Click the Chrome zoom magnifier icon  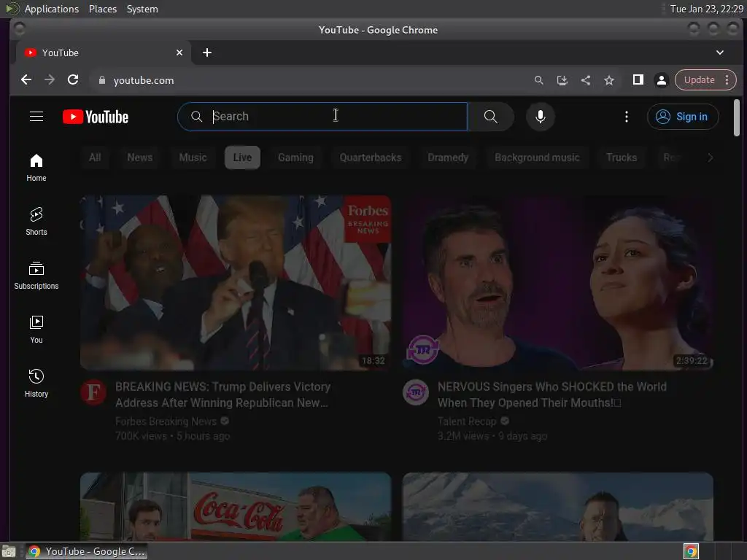(x=539, y=80)
